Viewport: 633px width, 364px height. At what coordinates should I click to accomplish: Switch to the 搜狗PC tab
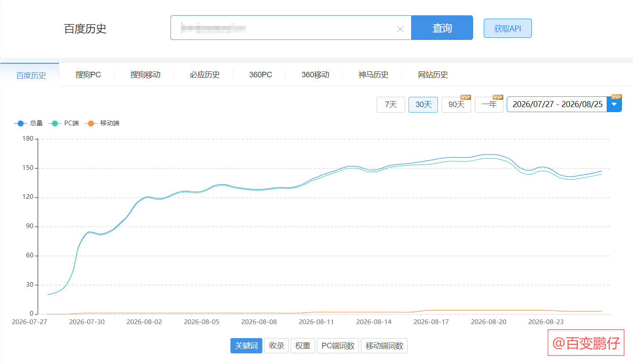88,75
